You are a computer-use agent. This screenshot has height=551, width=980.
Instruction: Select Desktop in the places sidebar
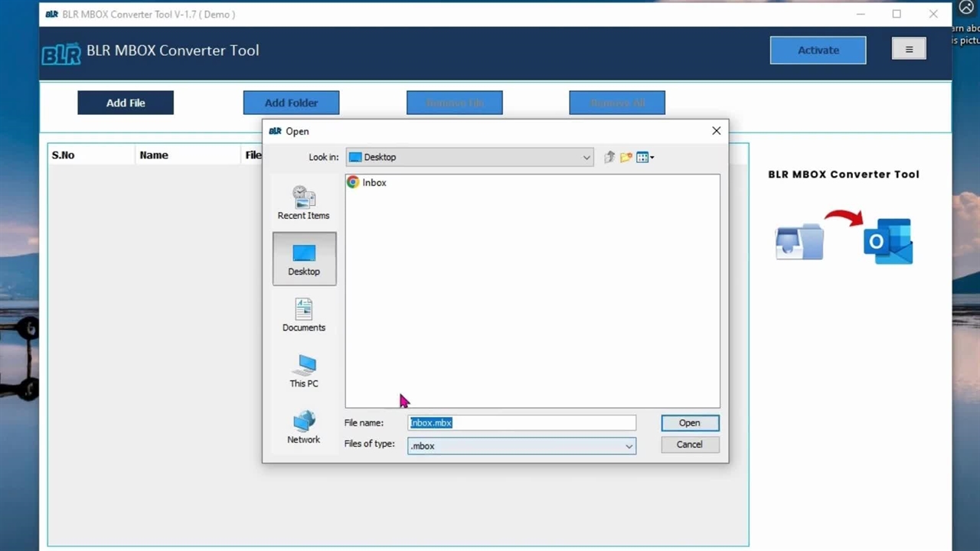coord(304,259)
